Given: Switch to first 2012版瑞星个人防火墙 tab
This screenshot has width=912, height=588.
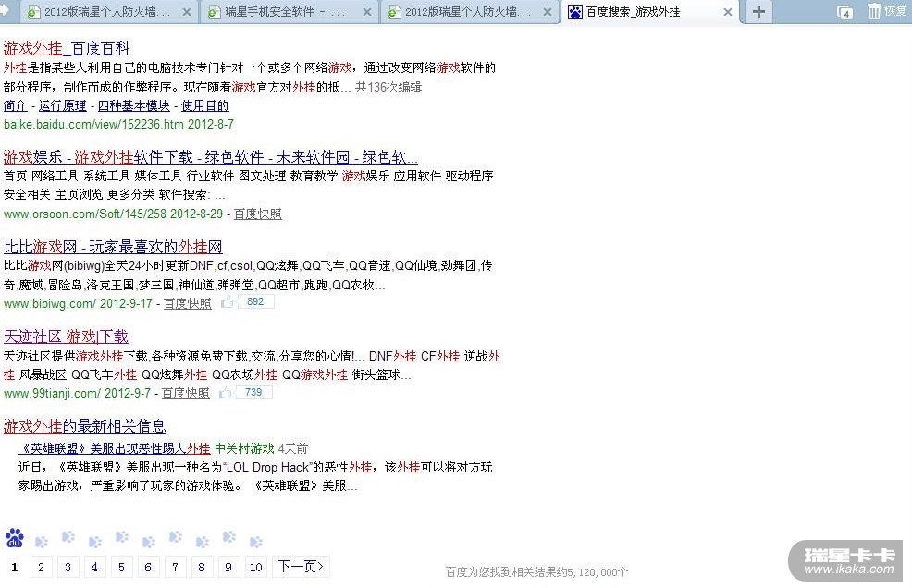Looking at the screenshot, I should [x=107, y=12].
